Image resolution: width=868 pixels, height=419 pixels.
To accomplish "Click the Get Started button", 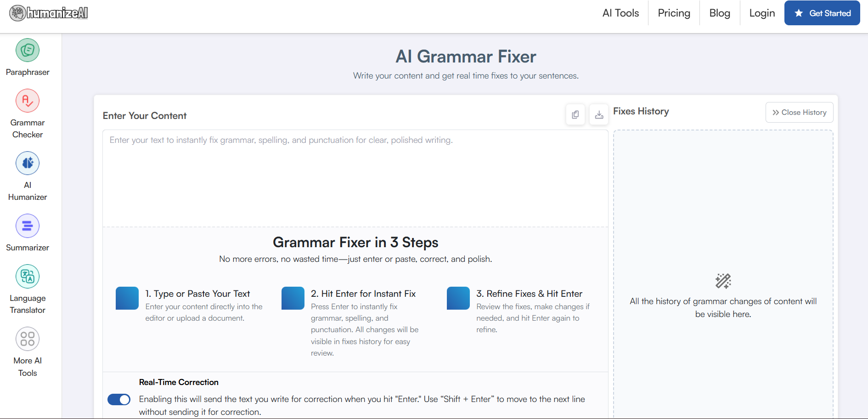I will tap(822, 13).
